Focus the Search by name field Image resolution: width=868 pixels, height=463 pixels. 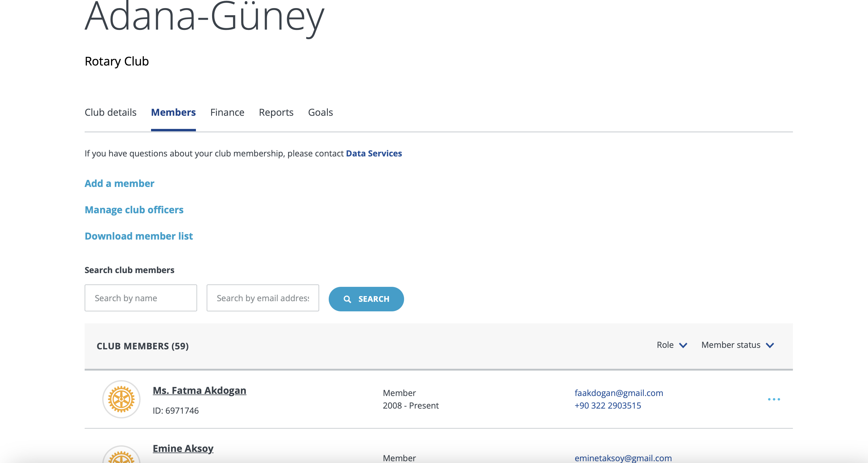click(141, 298)
